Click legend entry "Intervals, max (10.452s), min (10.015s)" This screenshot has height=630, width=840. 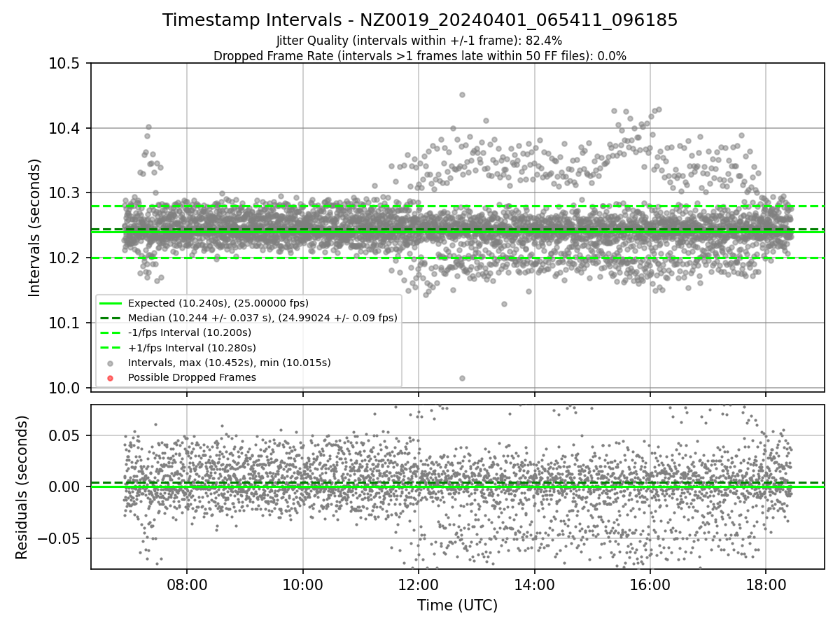pyautogui.click(x=230, y=363)
